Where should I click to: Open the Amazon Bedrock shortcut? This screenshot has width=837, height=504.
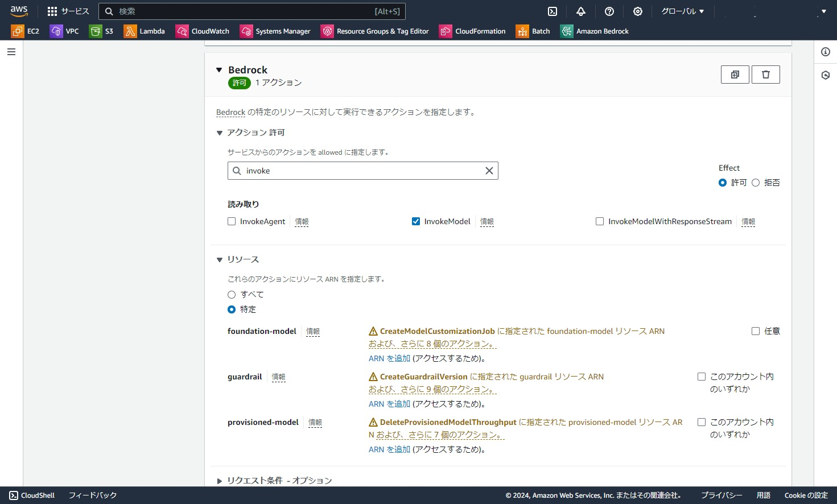595,31
